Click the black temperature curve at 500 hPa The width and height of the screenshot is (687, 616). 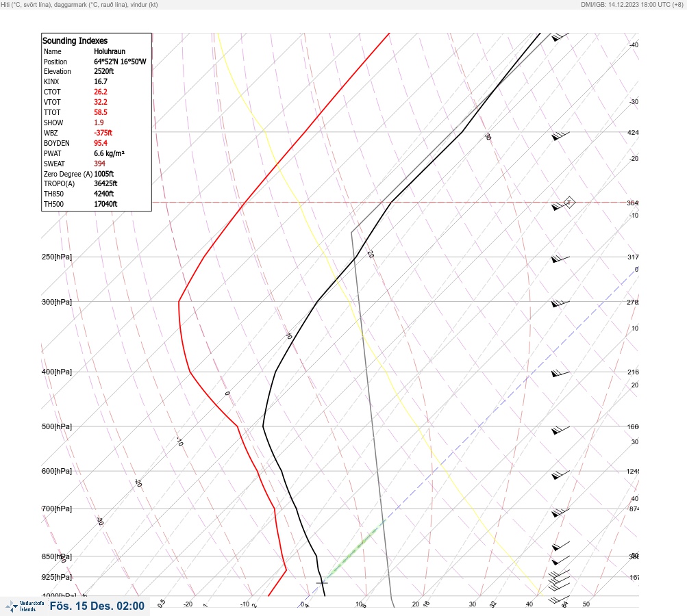pos(263,426)
